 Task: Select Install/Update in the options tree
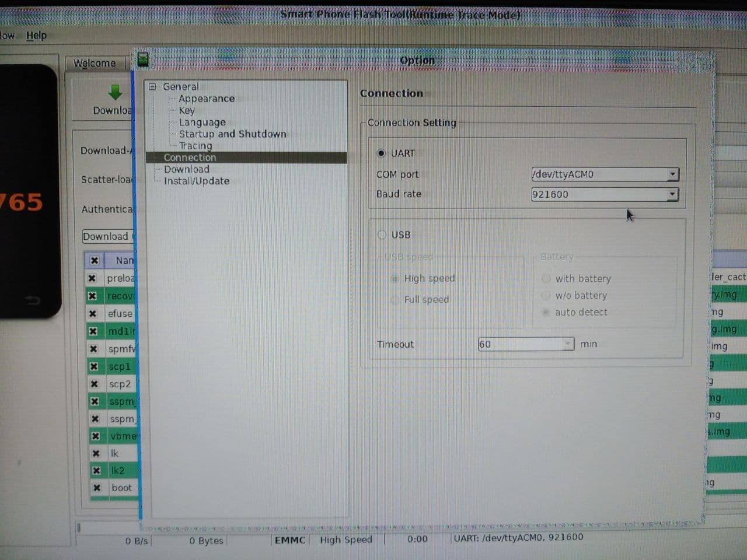coord(196,181)
